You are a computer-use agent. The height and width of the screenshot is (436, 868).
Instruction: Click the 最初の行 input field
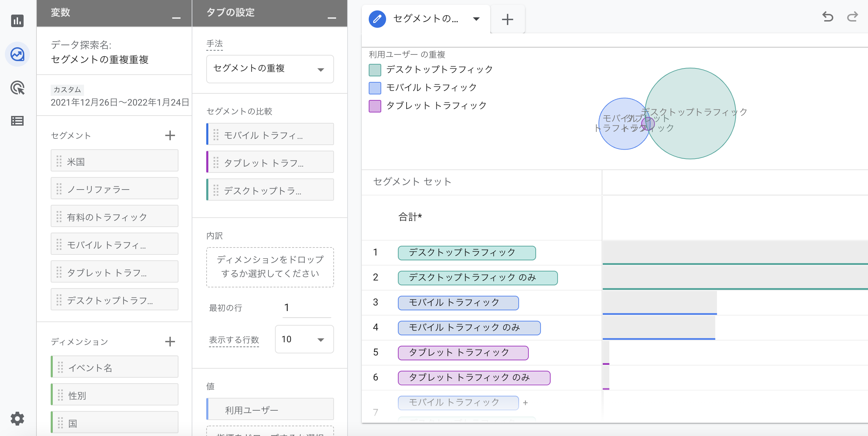coord(307,308)
